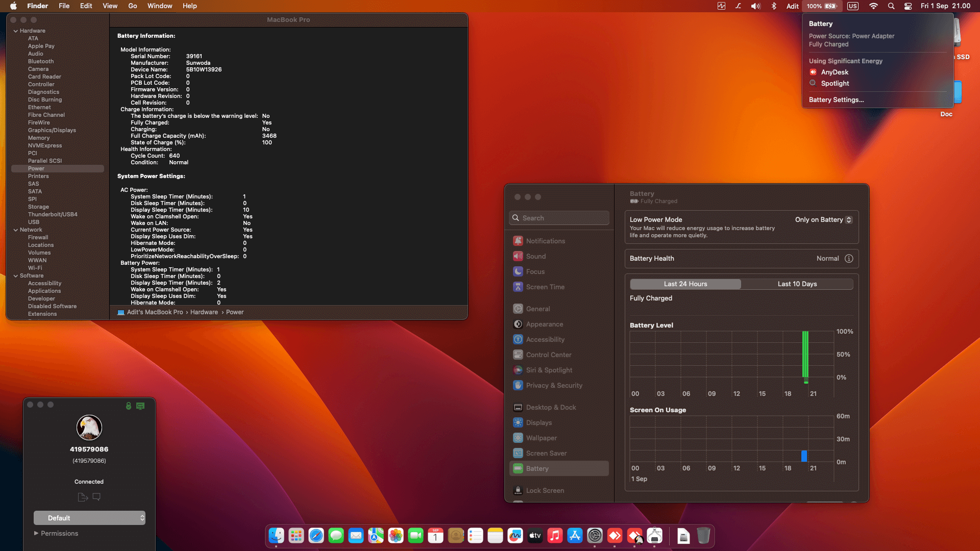This screenshot has height=551, width=980.
Task: Open Privacy & Security settings
Action: (x=554, y=385)
